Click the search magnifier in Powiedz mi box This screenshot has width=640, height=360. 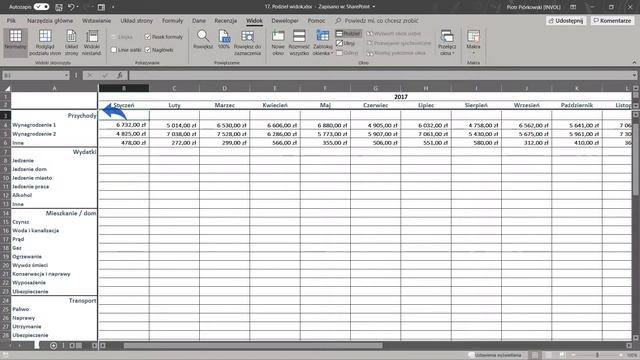click(338, 20)
